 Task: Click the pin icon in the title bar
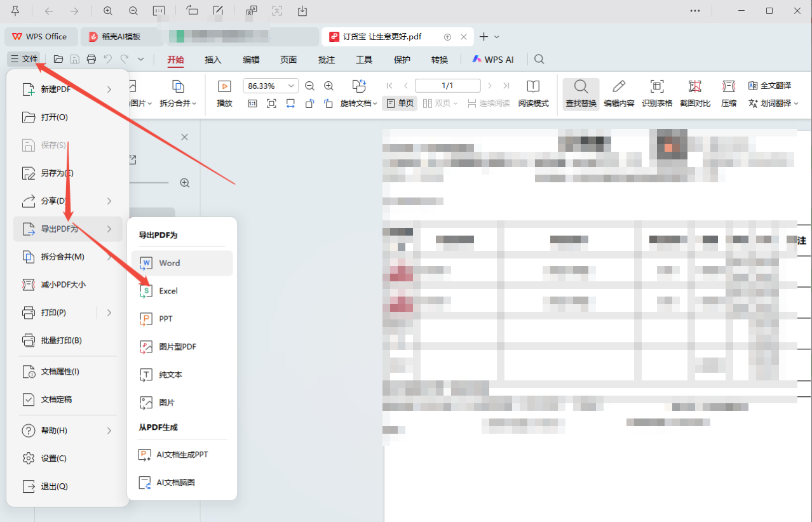coord(16,11)
